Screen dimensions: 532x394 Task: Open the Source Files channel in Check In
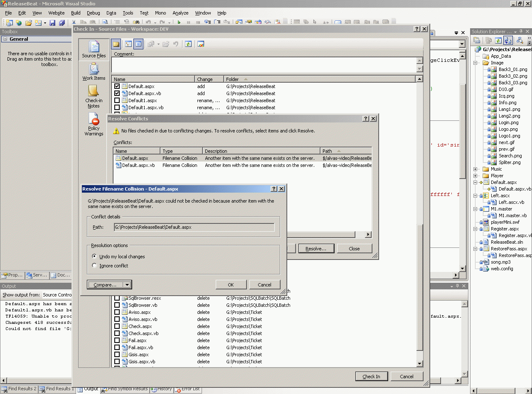(x=94, y=50)
